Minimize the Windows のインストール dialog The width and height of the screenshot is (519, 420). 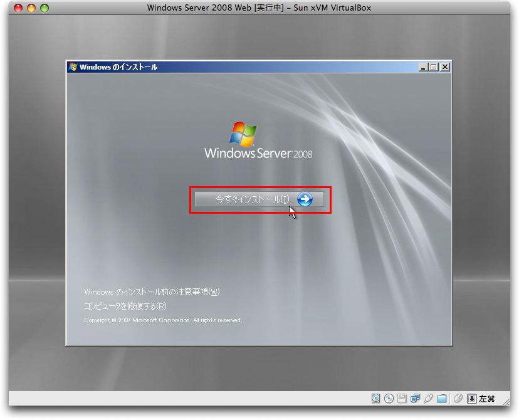[x=422, y=67]
